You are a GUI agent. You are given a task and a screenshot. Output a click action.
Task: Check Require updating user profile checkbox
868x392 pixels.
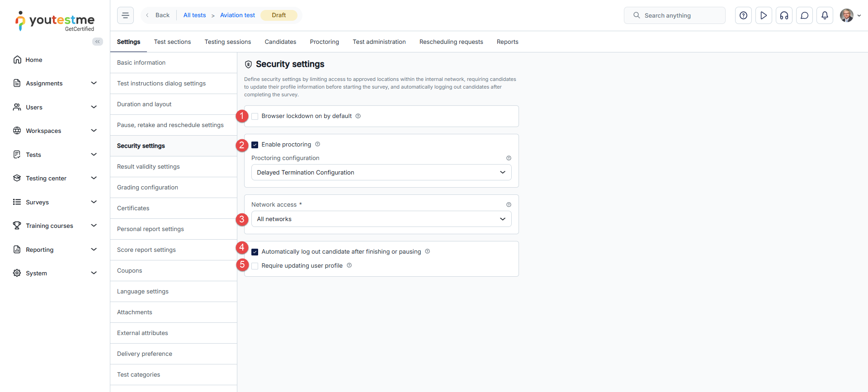click(x=255, y=266)
